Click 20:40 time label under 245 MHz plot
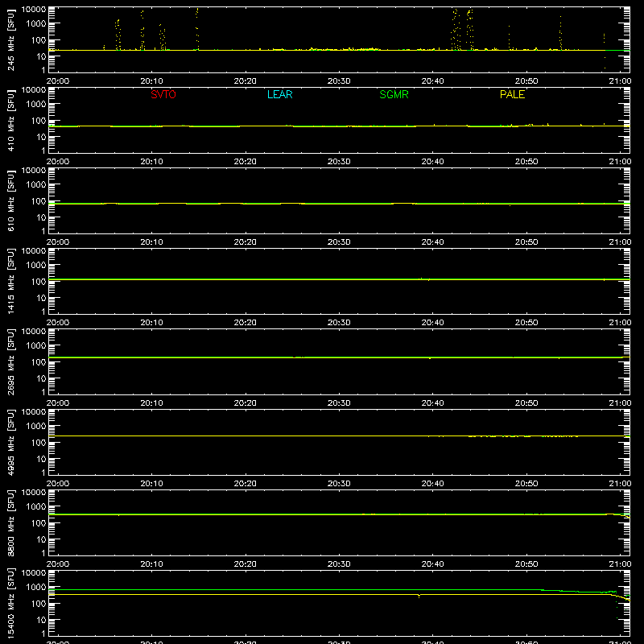Image resolution: width=644 pixels, height=644 pixels. (x=432, y=81)
